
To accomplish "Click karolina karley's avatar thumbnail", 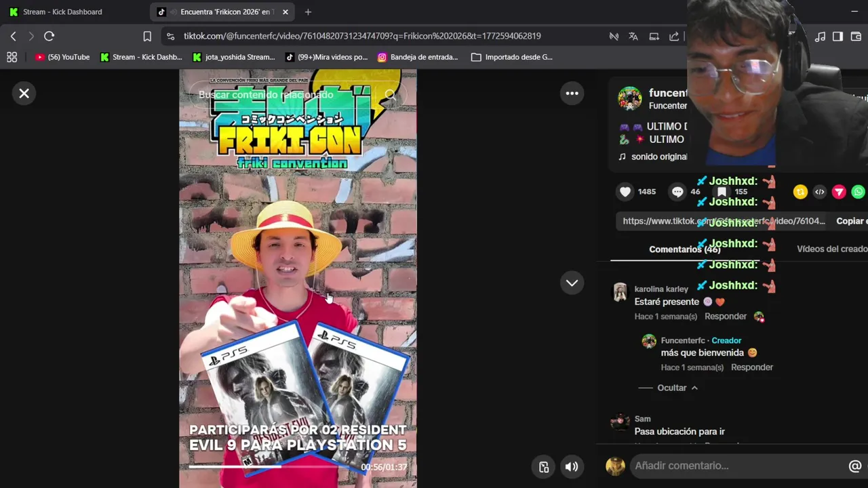I will pos(620,292).
